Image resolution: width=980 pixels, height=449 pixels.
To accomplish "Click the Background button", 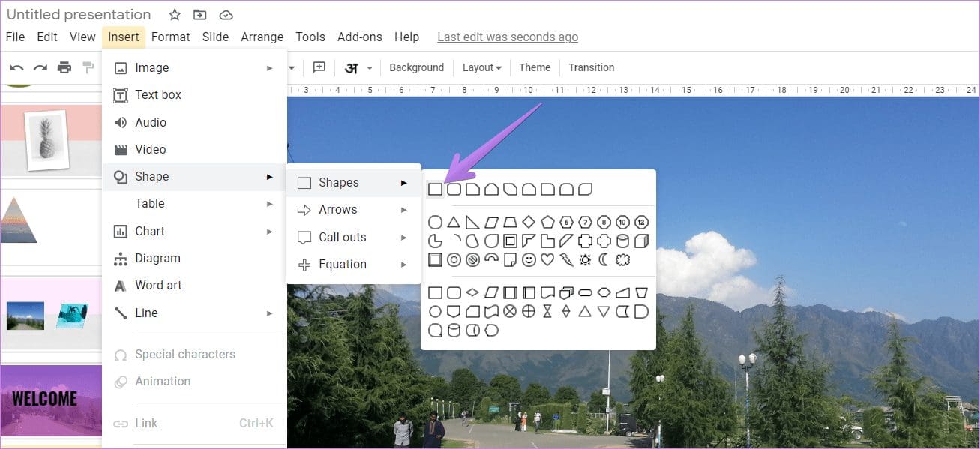I will click(416, 67).
